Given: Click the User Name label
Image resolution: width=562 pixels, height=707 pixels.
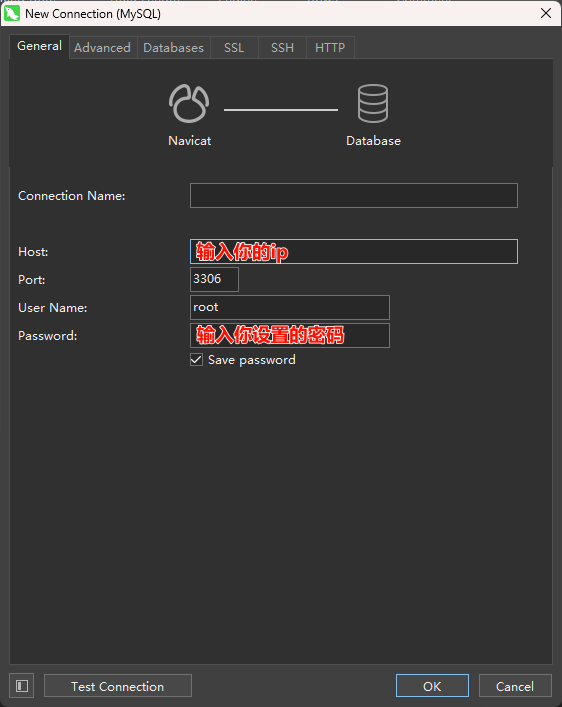Looking at the screenshot, I should [x=53, y=308].
